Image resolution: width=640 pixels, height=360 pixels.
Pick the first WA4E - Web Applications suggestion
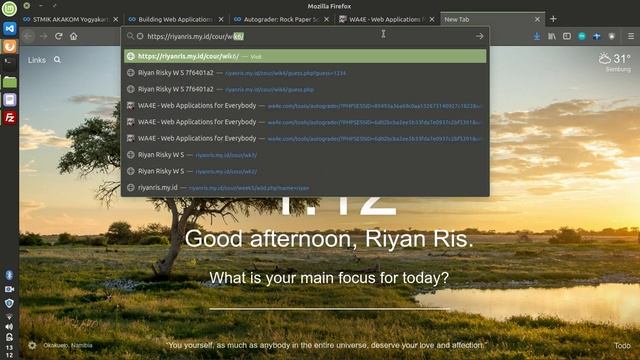(x=305, y=105)
